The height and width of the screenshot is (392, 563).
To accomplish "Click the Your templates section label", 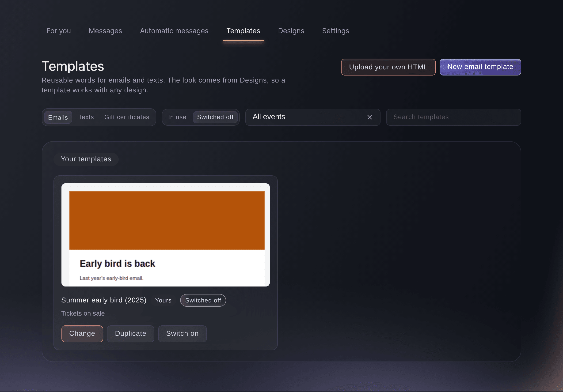I will click(x=86, y=159).
